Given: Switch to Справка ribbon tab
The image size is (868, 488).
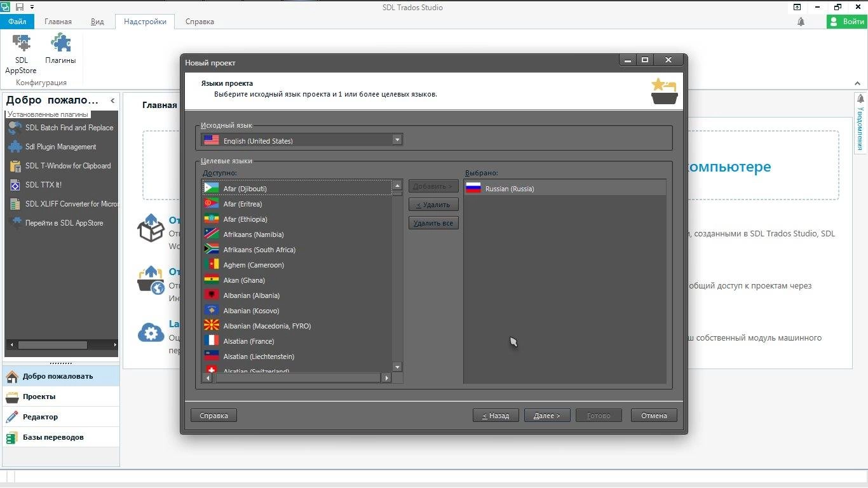Looking at the screenshot, I should tap(200, 22).
